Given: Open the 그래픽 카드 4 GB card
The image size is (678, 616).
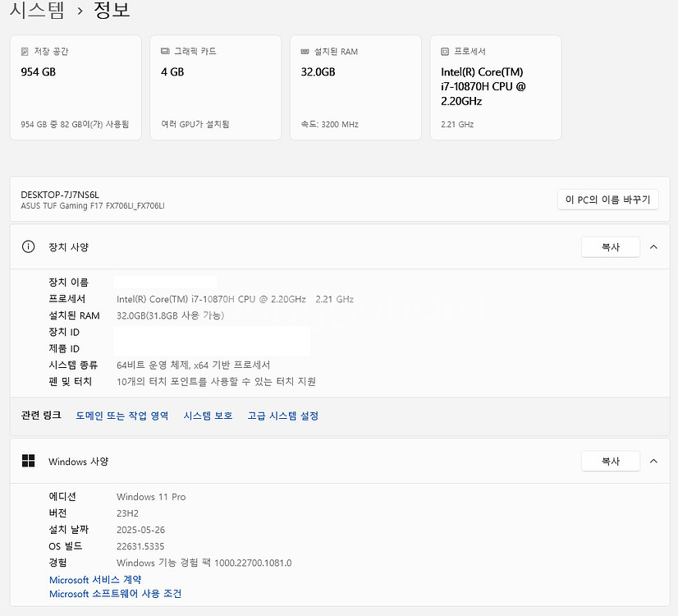Looking at the screenshot, I should click(216, 87).
